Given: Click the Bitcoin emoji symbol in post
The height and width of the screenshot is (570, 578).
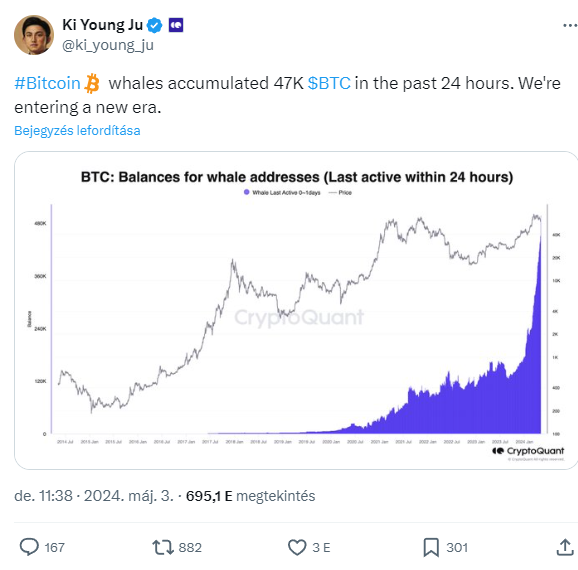Looking at the screenshot, I should coord(92,83).
